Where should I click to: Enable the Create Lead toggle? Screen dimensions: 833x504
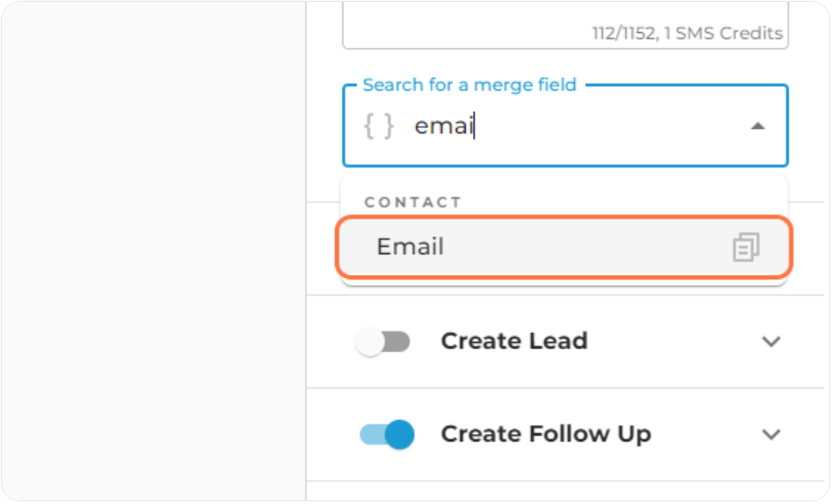pos(383,342)
